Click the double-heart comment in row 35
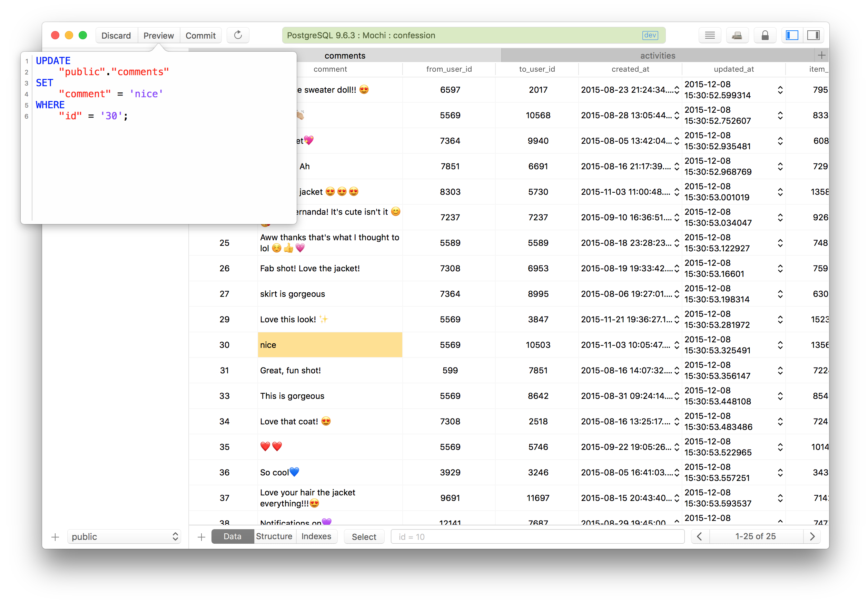 coord(330,447)
